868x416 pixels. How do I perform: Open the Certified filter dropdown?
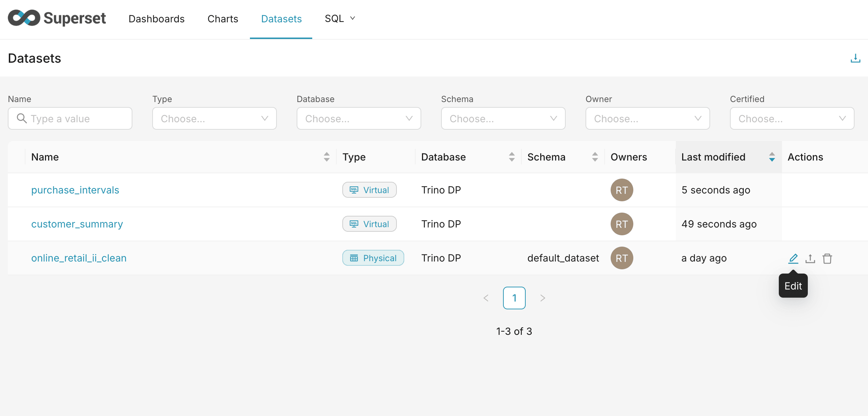792,118
